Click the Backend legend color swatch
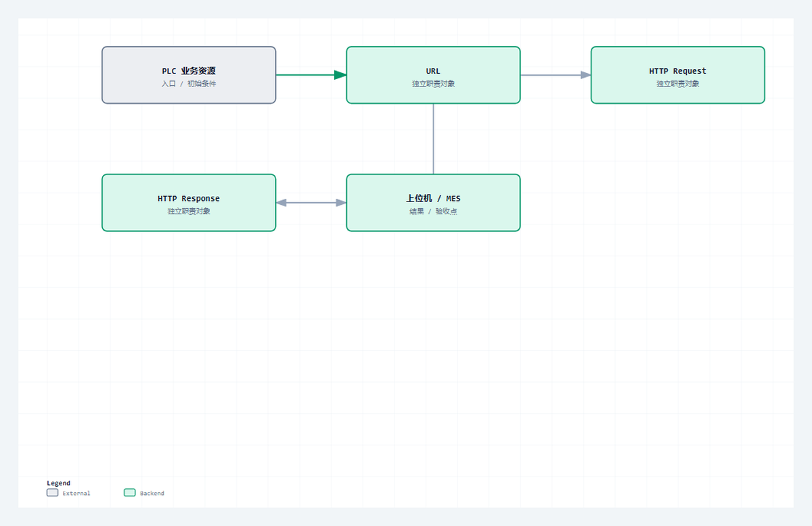The height and width of the screenshot is (526, 812). coord(130,493)
